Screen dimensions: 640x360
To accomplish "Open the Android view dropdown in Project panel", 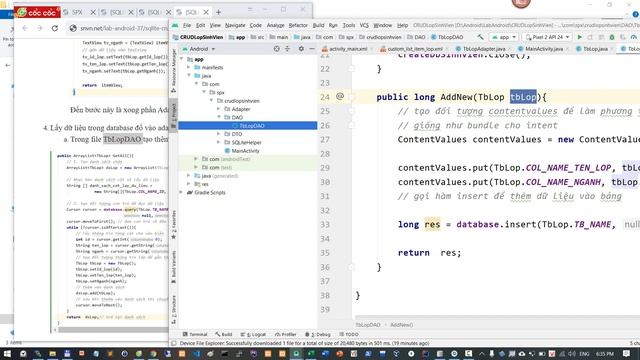I will coord(199,49).
